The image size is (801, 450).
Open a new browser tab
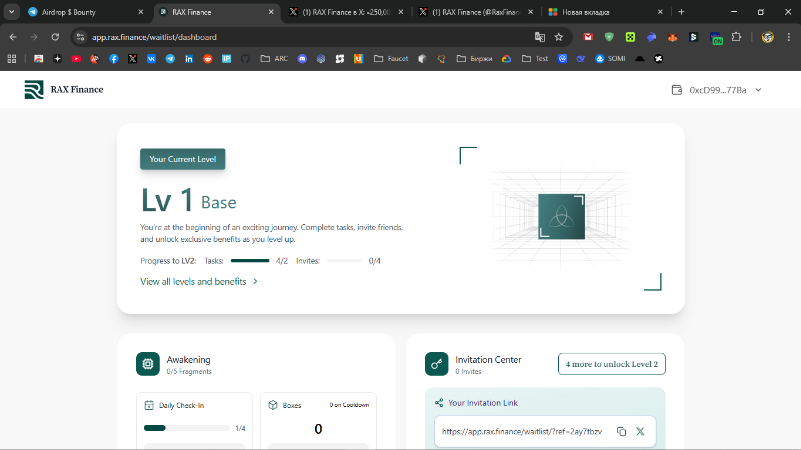pos(681,12)
